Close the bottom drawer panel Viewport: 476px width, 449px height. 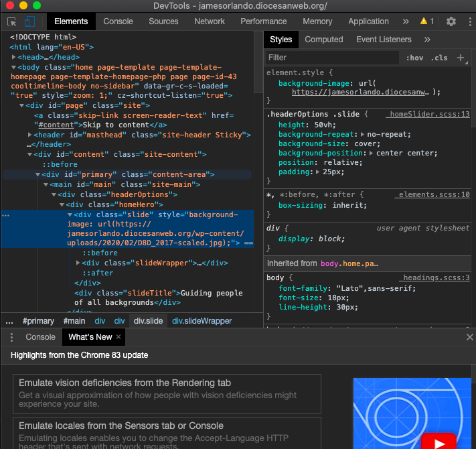(469, 337)
